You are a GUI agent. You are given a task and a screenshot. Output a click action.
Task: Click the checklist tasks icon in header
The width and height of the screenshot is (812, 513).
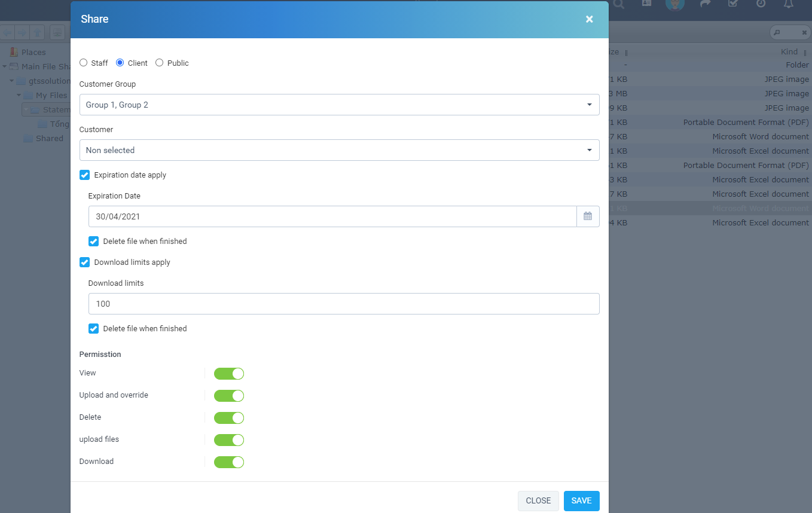732,4
